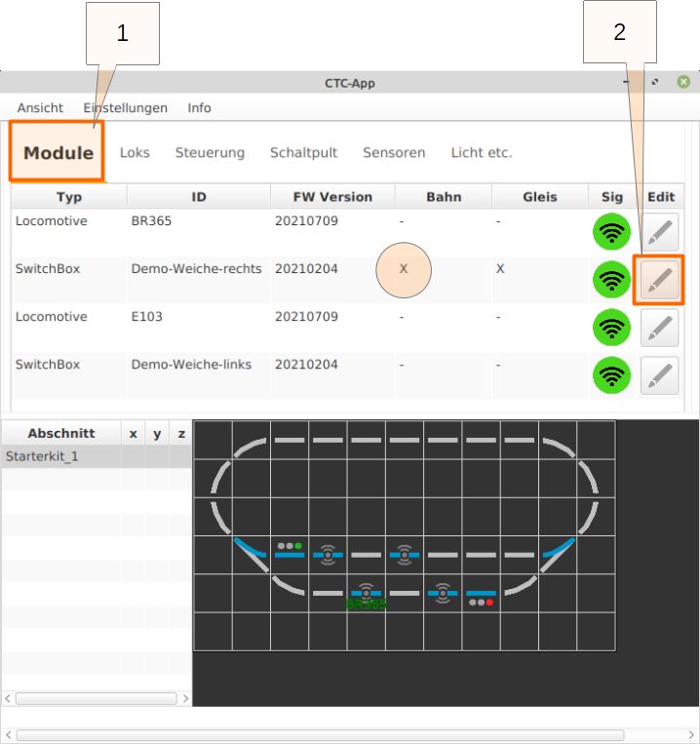Click WiFi signal icon of Demo-Weiche-links

tap(612, 375)
